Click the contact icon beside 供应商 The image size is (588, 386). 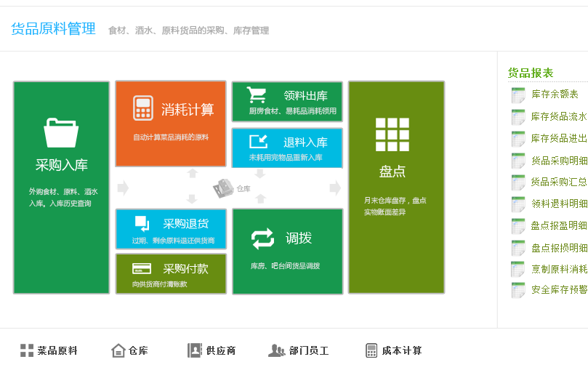pyautogui.click(x=195, y=350)
